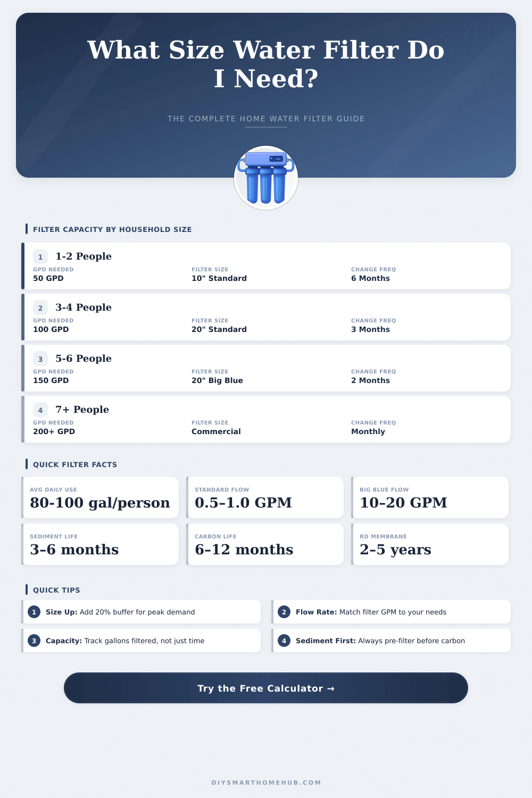The width and height of the screenshot is (532, 798).
Task: Click the 2-5 years RO membrane value
Action: (x=395, y=550)
